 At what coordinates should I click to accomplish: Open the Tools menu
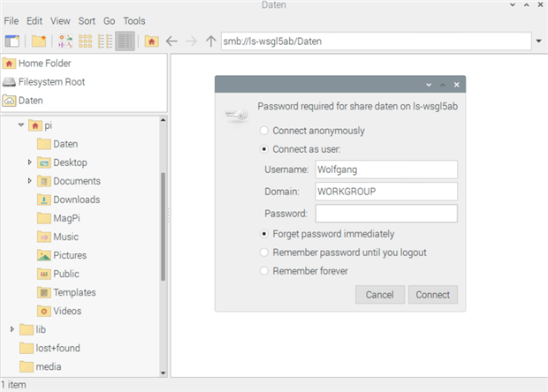[134, 20]
